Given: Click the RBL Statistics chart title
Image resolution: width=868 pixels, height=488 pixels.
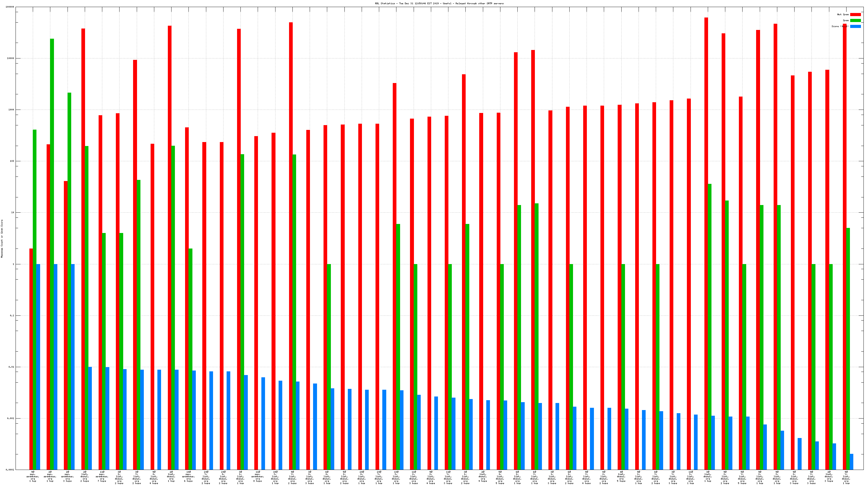Looking at the screenshot, I should coord(439,3).
